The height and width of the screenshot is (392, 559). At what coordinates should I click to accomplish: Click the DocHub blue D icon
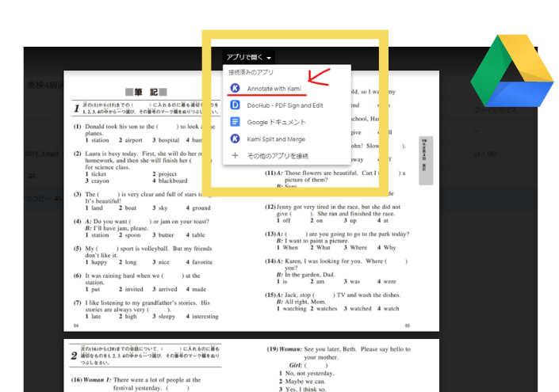point(235,105)
